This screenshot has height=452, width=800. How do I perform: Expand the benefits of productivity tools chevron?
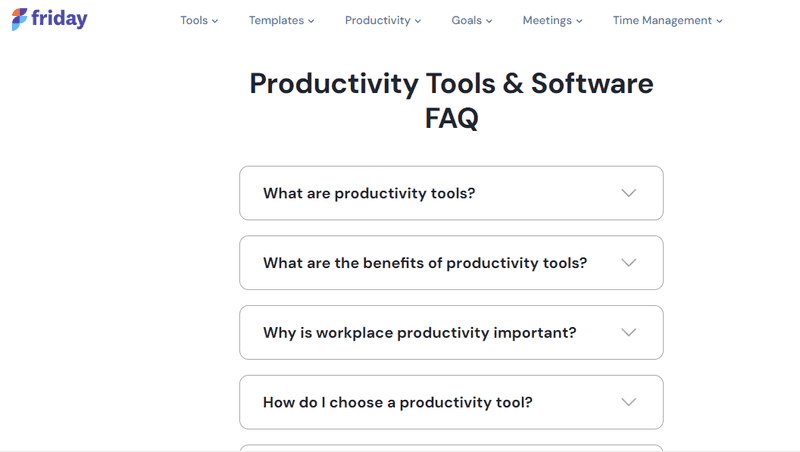[629, 263]
